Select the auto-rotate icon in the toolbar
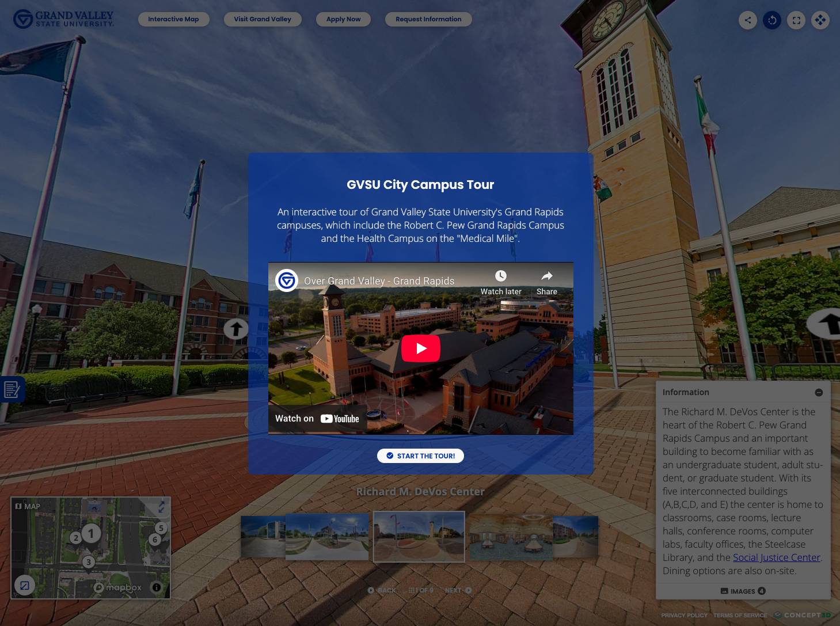The width and height of the screenshot is (840, 626). [x=771, y=20]
